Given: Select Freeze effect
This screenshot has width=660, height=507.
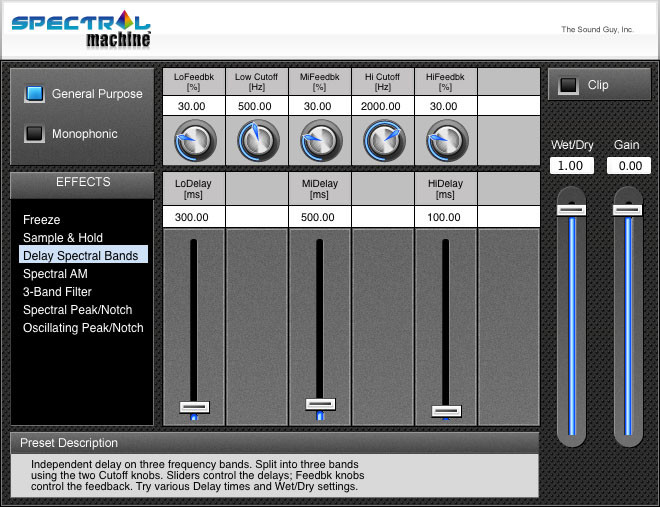Looking at the screenshot, I should [42, 220].
